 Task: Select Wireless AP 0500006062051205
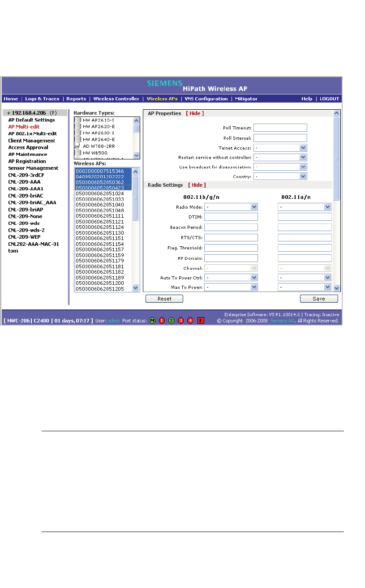(100, 289)
